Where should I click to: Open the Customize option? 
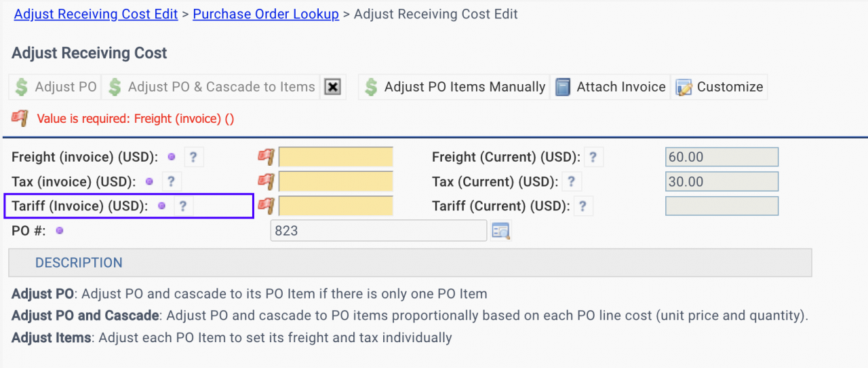point(719,87)
